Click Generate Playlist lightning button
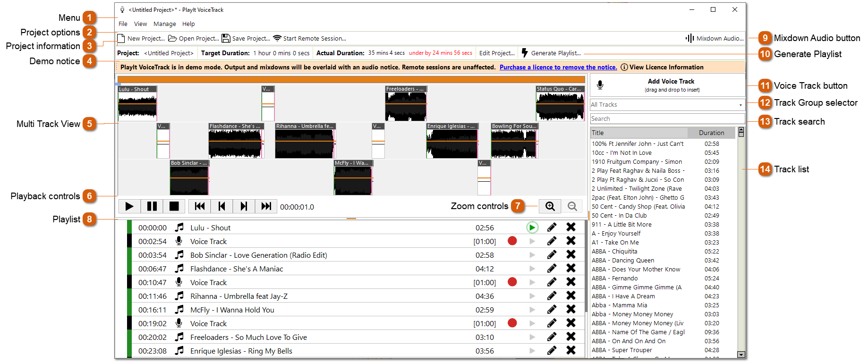 (551, 53)
